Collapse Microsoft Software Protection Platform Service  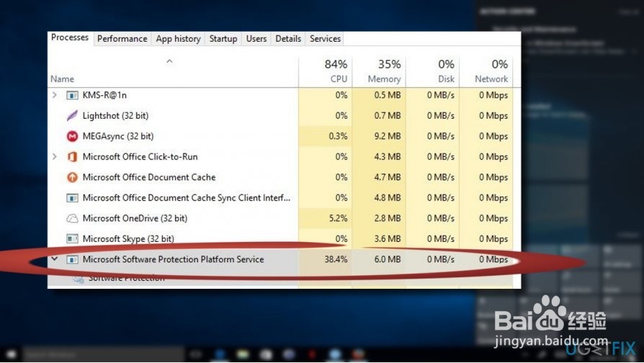click(x=54, y=259)
